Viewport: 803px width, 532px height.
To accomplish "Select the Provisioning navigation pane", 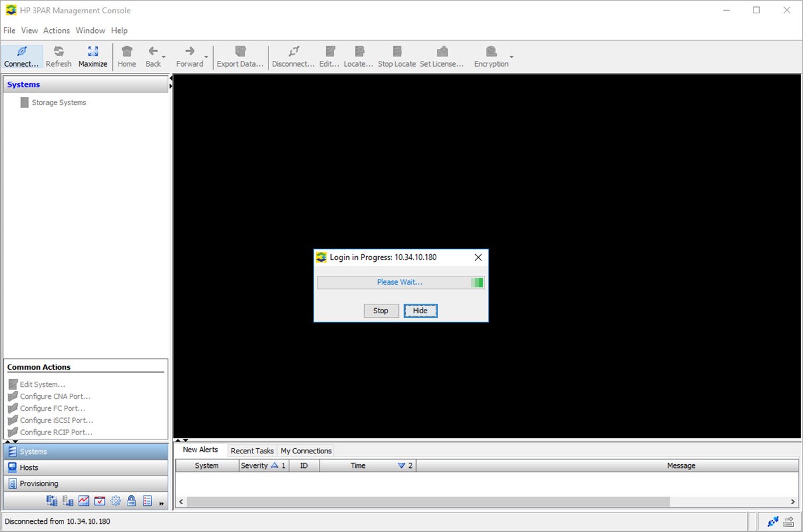I will click(x=86, y=483).
